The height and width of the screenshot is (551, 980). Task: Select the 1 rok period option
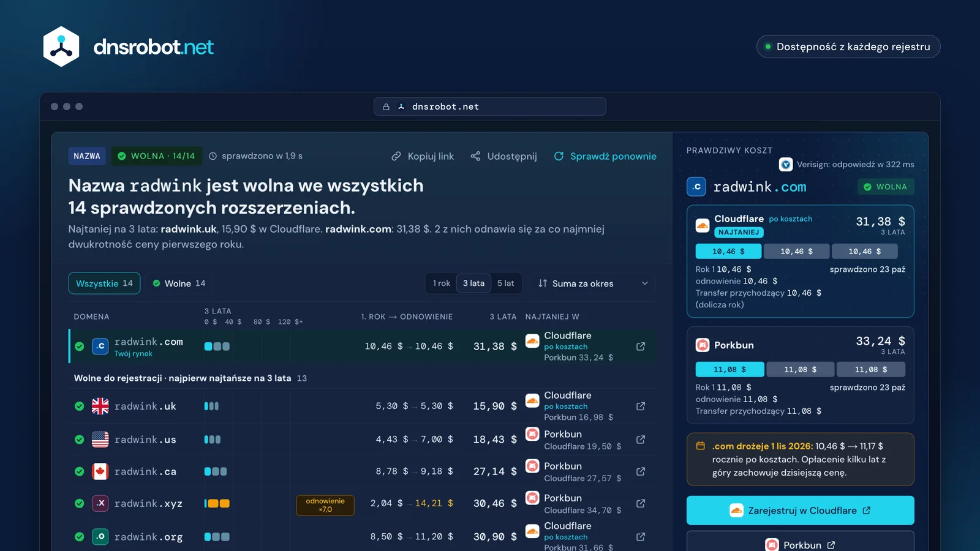[x=442, y=283]
